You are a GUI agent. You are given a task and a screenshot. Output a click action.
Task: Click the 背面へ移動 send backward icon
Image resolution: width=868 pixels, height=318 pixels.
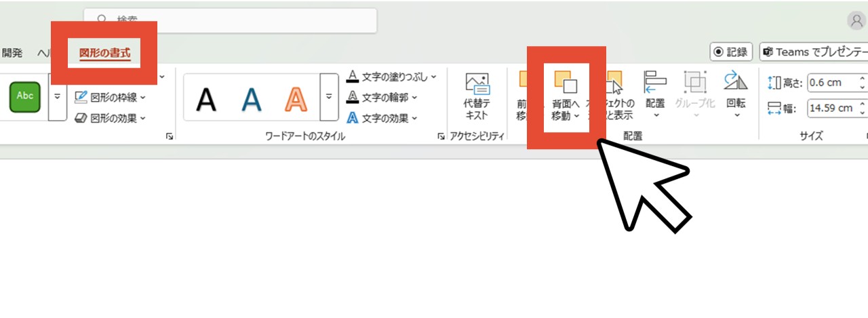(x=565, y=82)
